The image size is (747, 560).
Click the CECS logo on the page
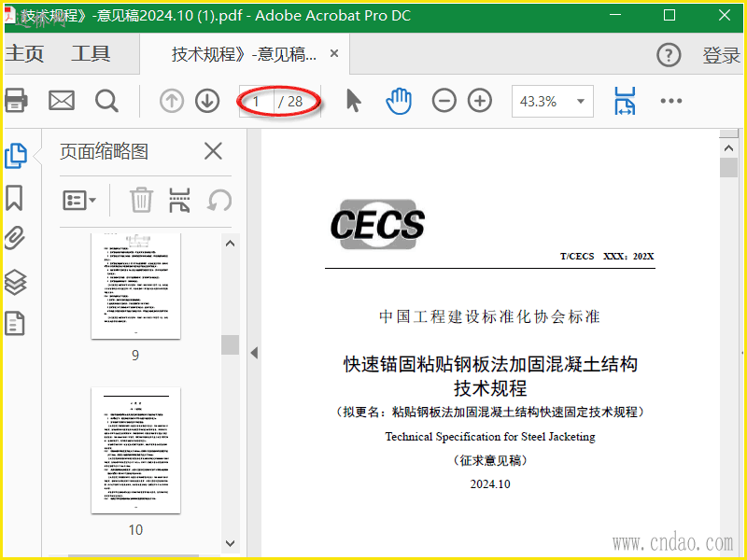click(378, 224)
